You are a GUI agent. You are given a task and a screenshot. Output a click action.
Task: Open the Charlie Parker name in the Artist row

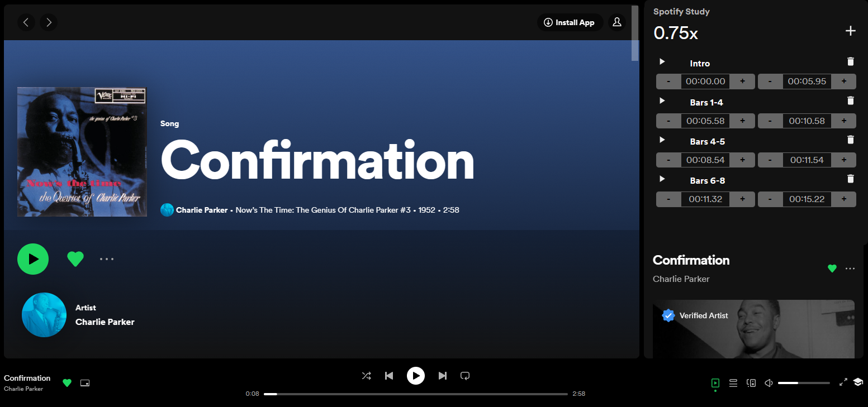click(105, 322)
